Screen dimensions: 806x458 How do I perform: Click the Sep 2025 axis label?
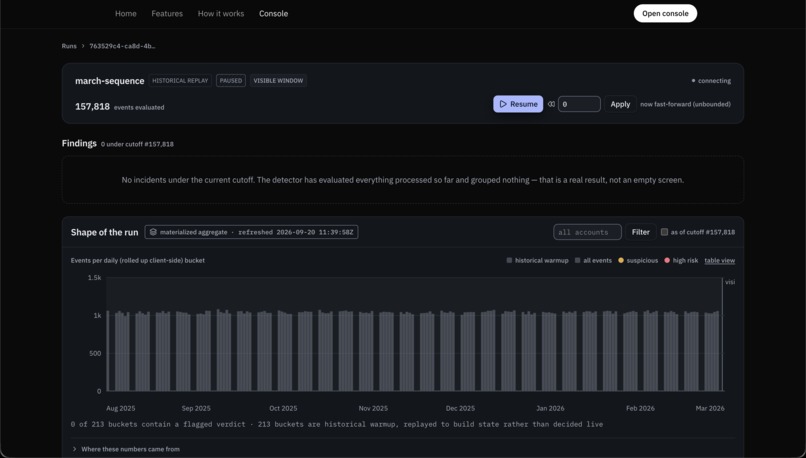click(x=196, y=408)
